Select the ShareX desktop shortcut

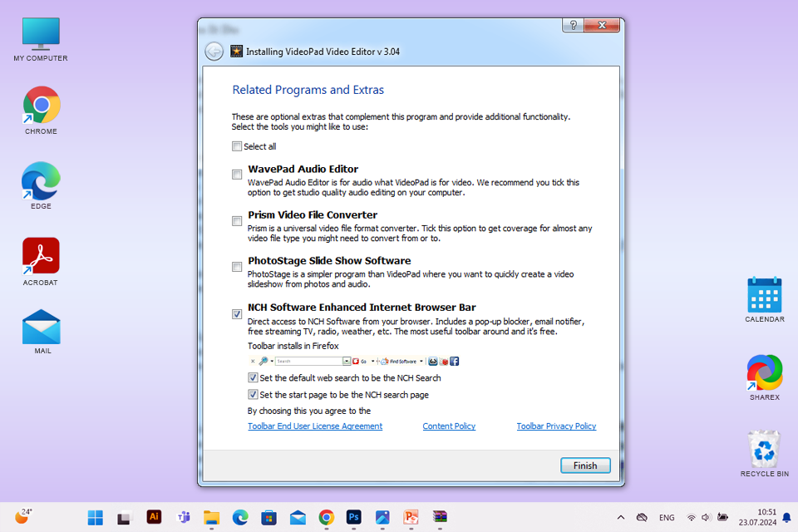point(765,377)
